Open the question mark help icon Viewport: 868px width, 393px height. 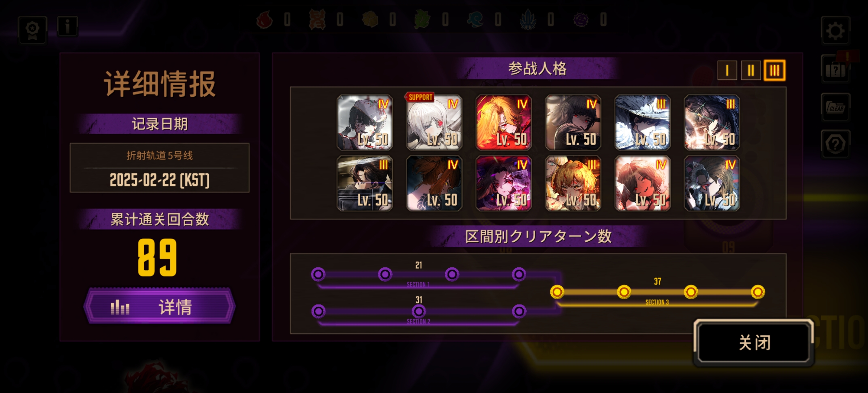point(835,144)
